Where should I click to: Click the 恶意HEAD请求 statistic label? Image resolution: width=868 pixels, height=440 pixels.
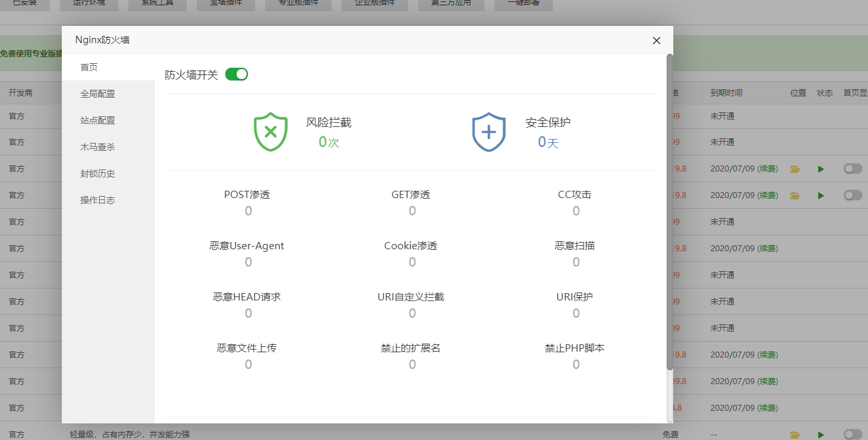click(x=247, y=297)
